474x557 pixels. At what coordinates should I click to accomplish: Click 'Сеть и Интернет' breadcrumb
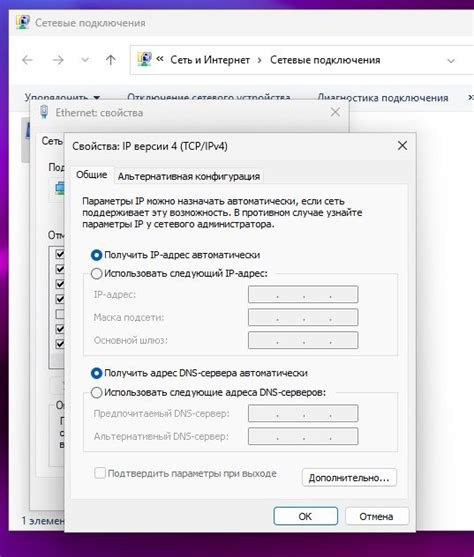[210, 60]
